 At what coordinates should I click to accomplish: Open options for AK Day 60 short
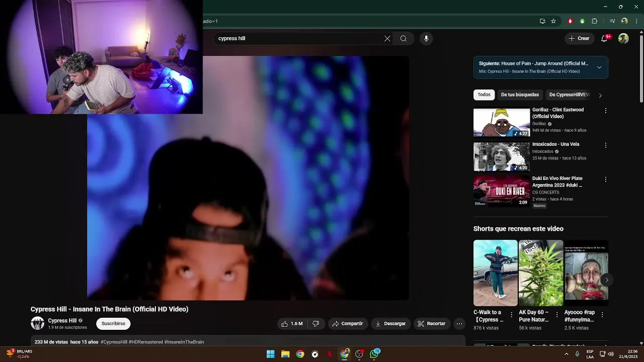[557, 315]
